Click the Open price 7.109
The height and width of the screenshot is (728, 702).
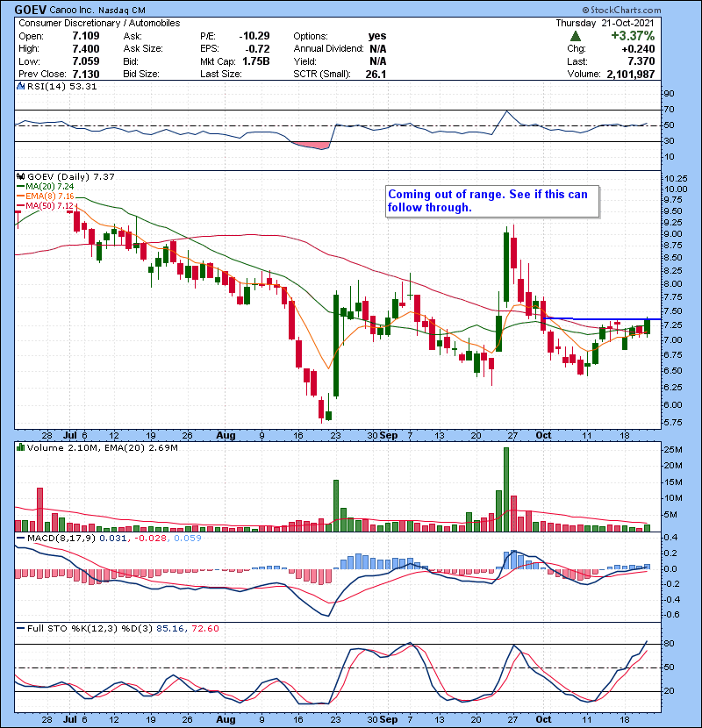pyautogui.click(x=86, y=36)
